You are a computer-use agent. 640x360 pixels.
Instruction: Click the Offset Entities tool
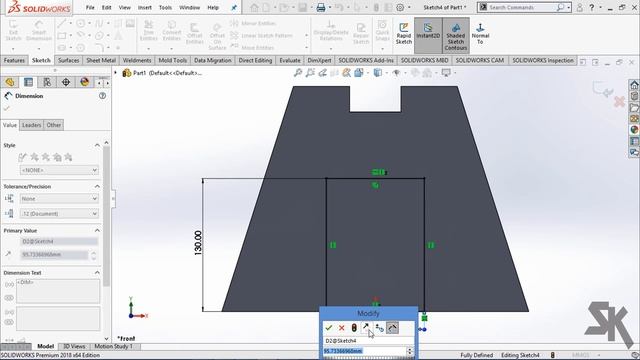[195, 33]
